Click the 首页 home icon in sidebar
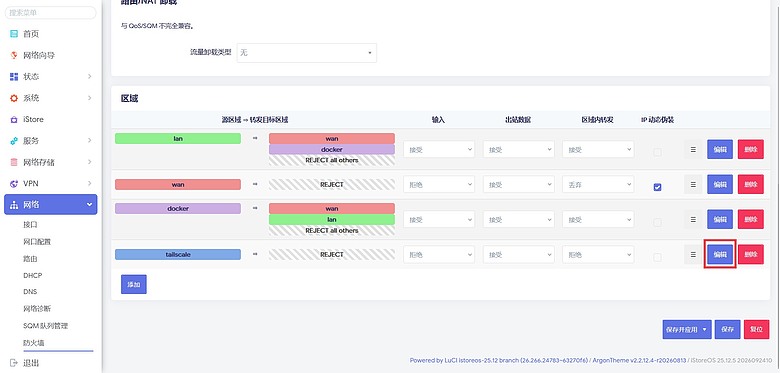This screenshot has width=780, height=373. click(x=14, y=34)
